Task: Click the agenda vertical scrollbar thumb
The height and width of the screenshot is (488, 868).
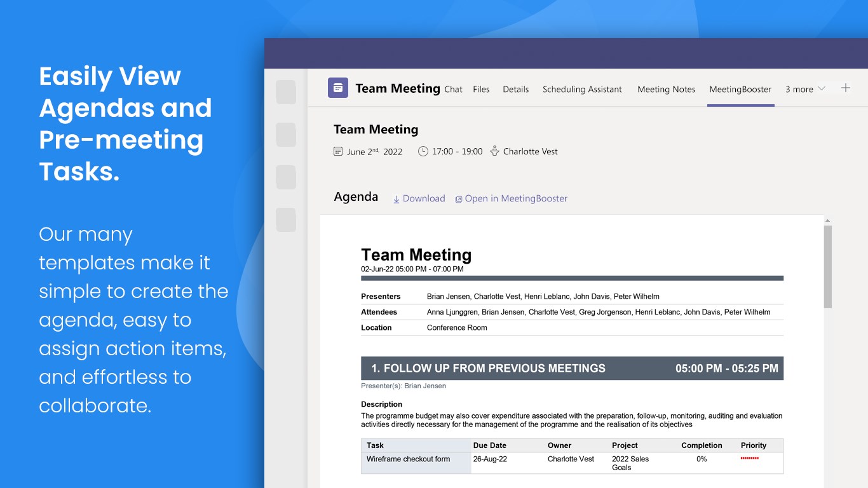Action: [827, 267]
